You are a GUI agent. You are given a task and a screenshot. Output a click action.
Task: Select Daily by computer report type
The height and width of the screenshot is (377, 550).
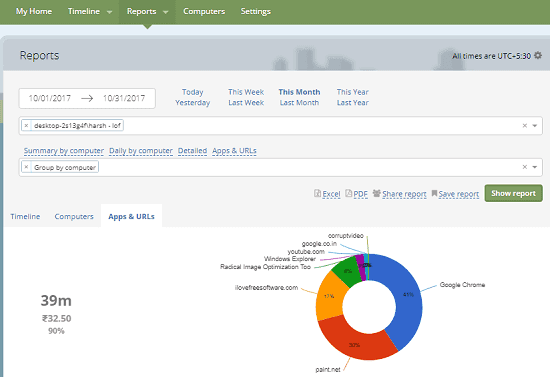click(x=141, y=151)
